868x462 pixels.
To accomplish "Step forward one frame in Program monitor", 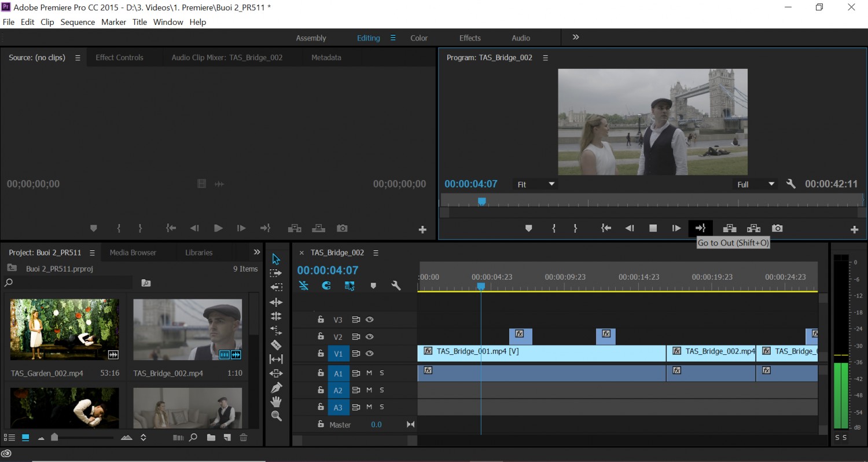I will [676, 229].
